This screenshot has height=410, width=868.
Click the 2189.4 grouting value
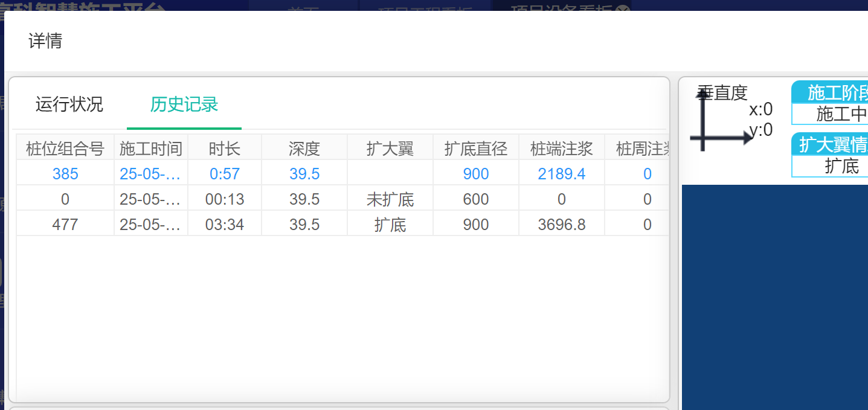click(562, 174)
